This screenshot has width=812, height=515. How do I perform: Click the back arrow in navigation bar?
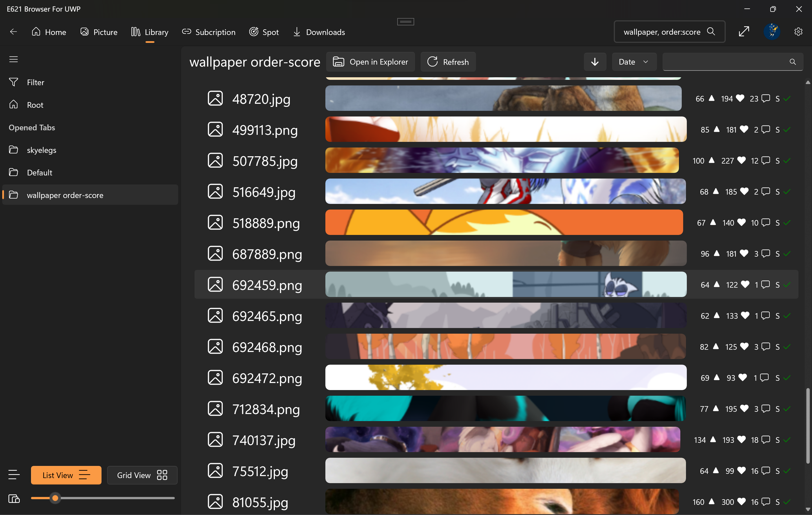(14, 32)
